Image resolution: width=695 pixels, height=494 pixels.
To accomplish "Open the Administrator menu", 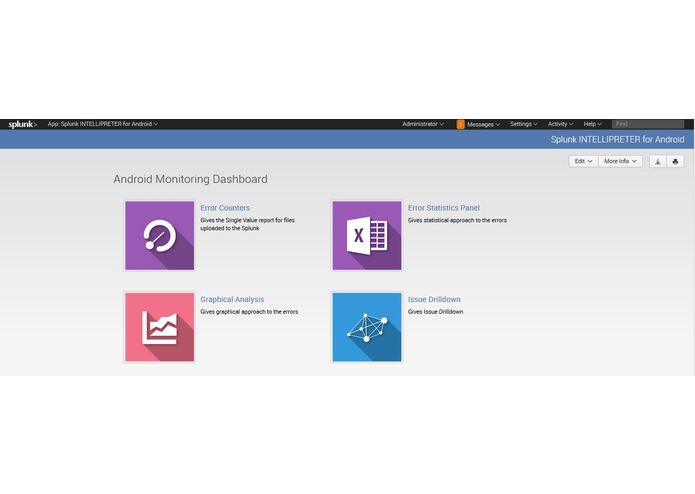I will 423,124.
